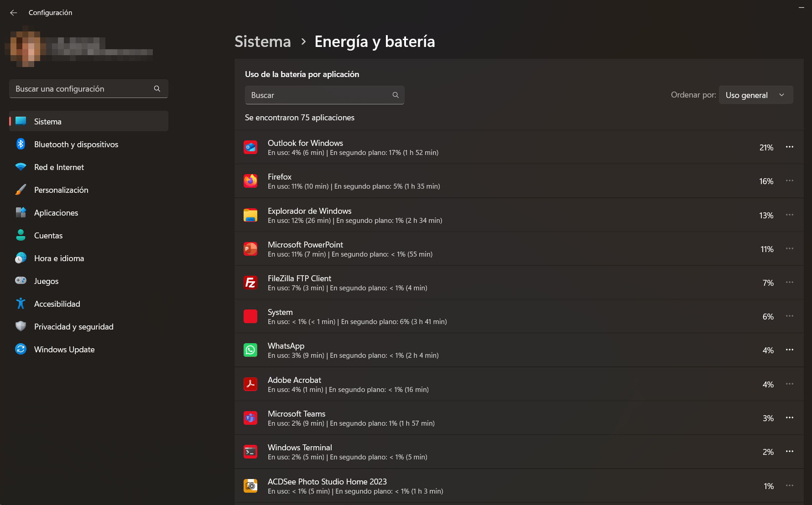Open more options for Adobe Acrobat
This screenshot has height=505, width=812.
pos(790,384)
